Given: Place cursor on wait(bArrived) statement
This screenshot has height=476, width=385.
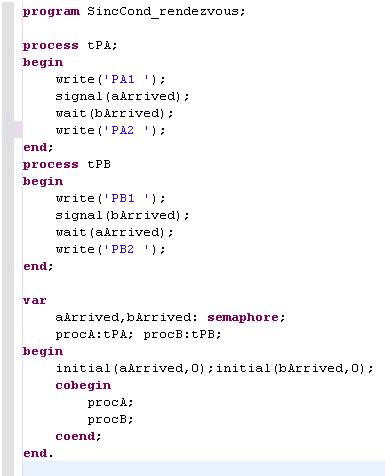Looking at the screenshot, I should [x=114, y=113].
